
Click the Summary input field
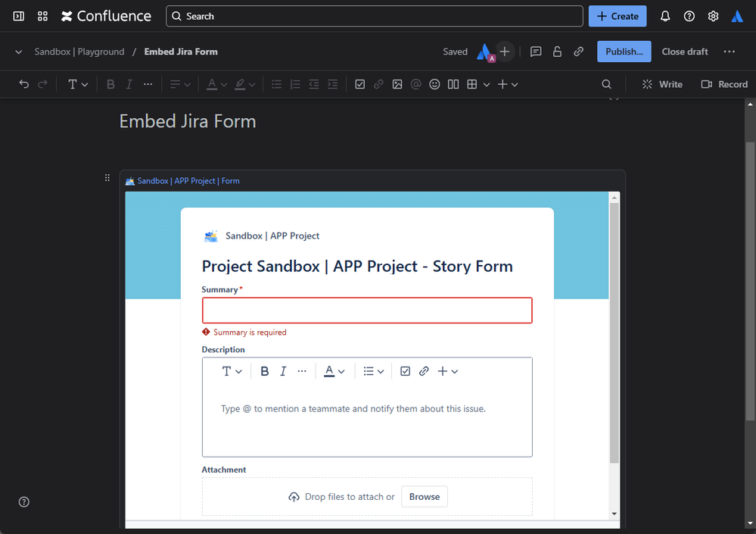pos(367,310)
